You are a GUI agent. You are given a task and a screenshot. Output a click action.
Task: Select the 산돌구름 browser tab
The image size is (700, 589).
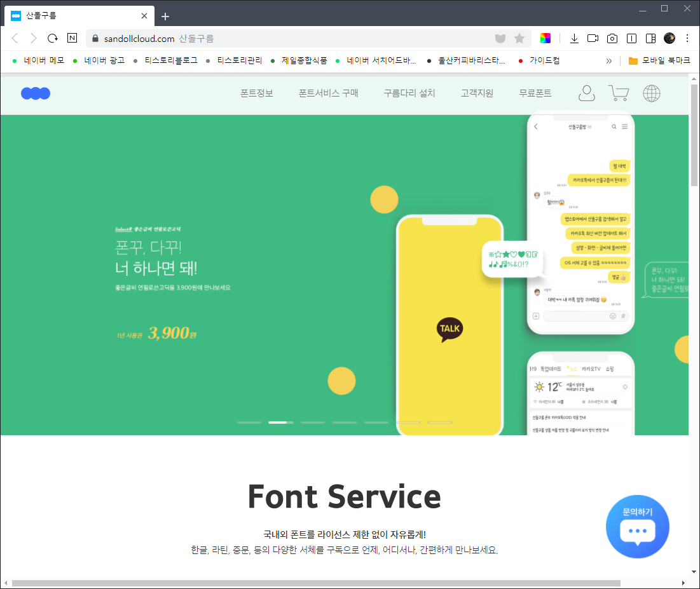[x=79, y=16]
